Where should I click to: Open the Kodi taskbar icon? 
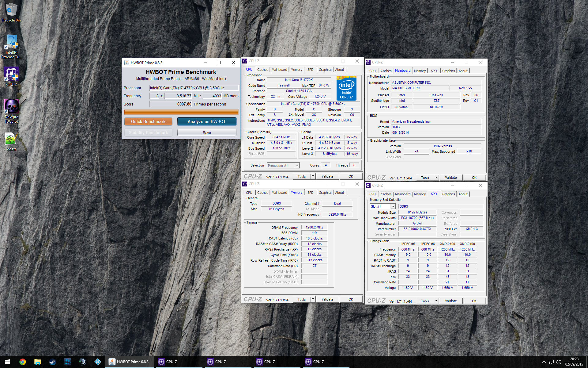(97, 362)
